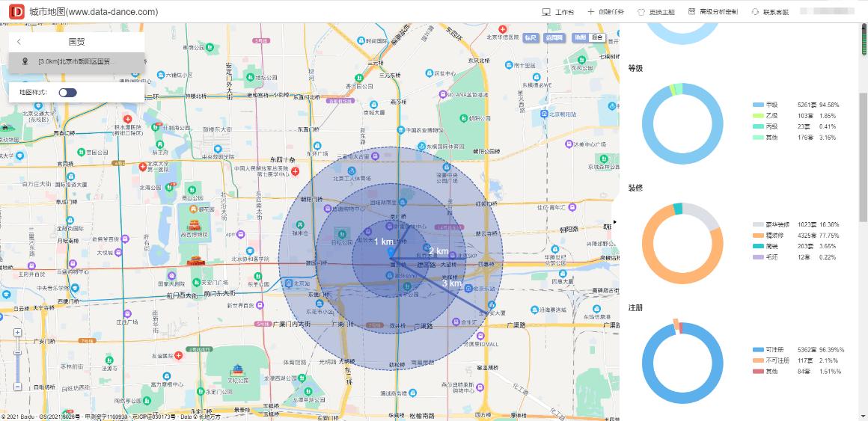Click the 友谊医院 red cross icon
The image size is (868, 421).
(x=178, y=354)
